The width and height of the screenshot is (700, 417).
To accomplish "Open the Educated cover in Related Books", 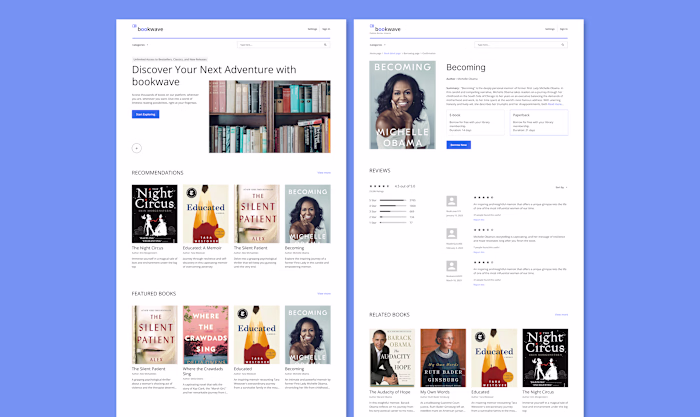I will click(x=494, y=358).
